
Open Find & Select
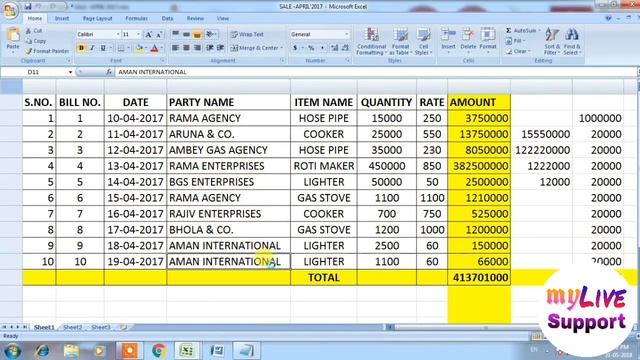click(572, 41)
